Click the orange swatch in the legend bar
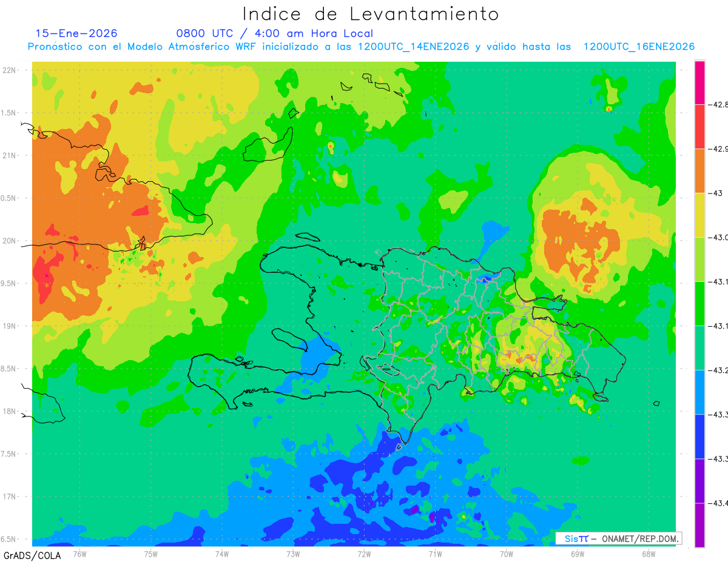 699,171
